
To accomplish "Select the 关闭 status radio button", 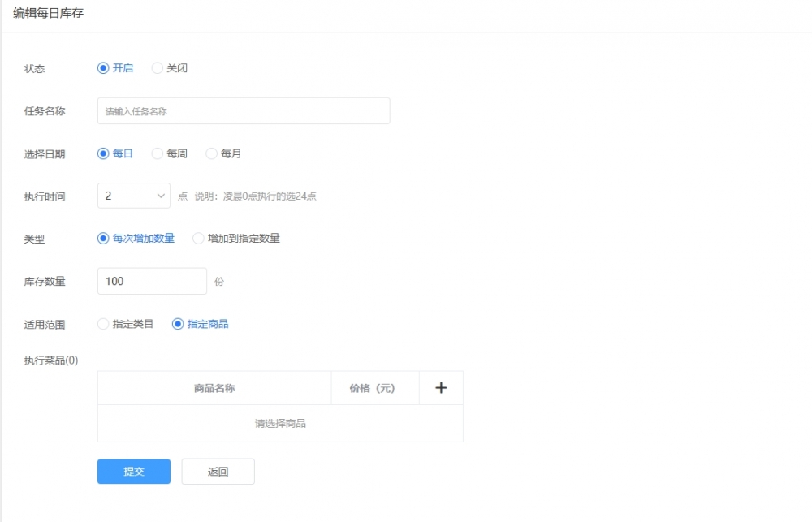I will [158, 68].
